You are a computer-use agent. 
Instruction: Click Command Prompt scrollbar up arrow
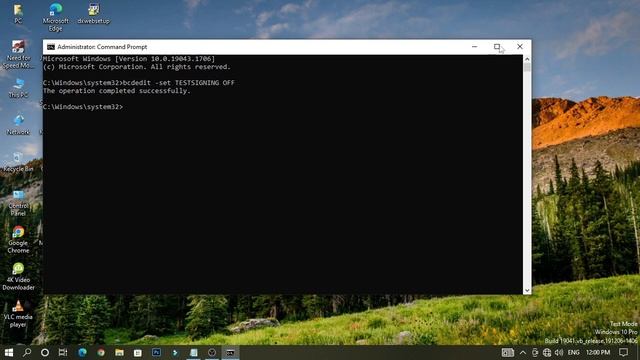[527, 59]
